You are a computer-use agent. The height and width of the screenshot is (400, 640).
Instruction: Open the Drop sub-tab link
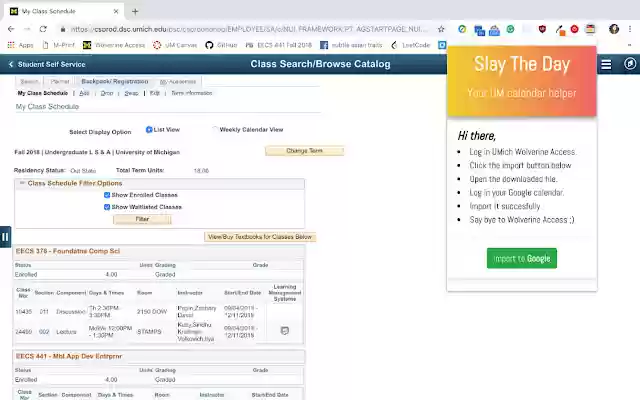[x=107, y=93]
